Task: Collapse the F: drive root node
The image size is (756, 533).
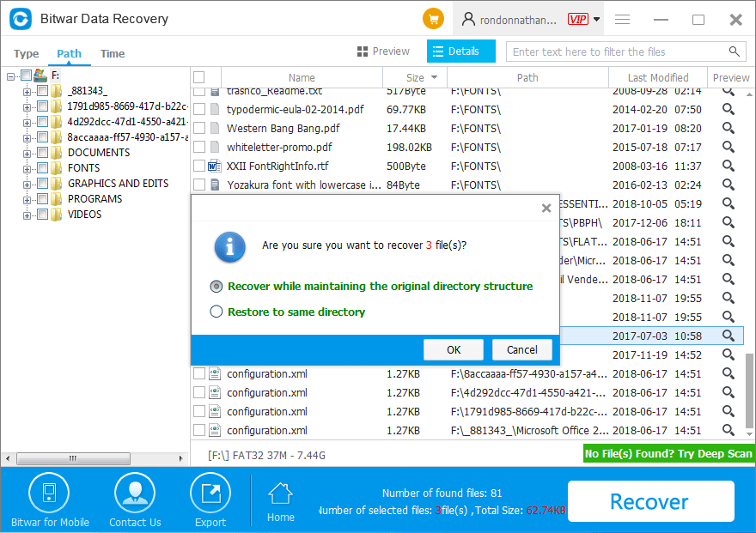Action: [10, 76]
